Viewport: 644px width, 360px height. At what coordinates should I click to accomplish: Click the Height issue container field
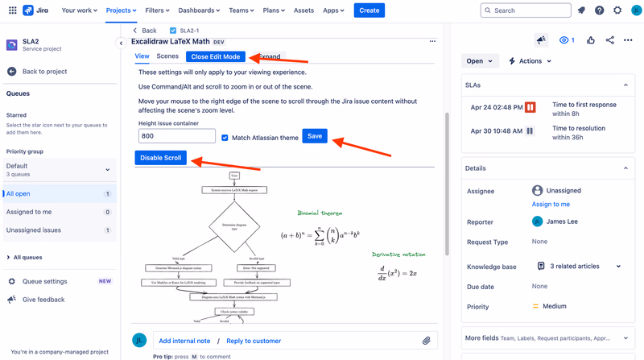(177, 136)
